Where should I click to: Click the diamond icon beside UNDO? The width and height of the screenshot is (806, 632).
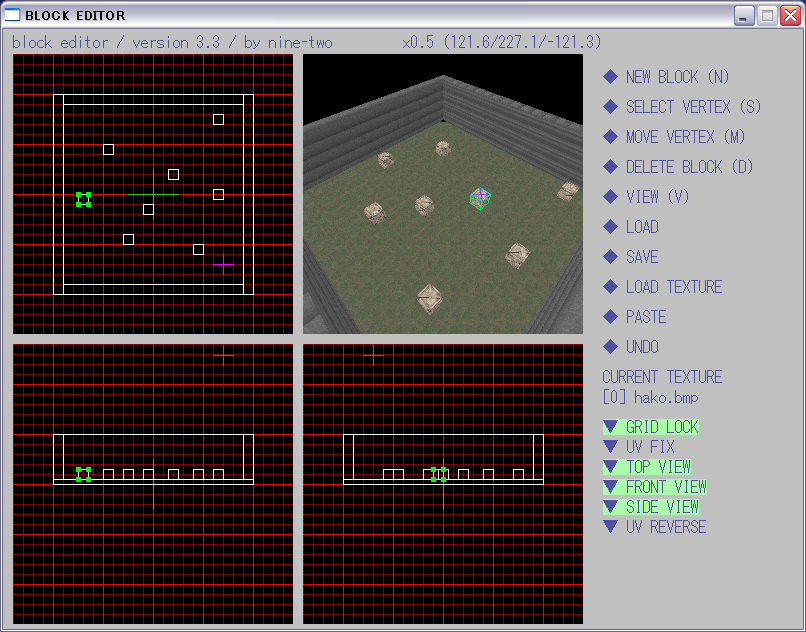611,347
